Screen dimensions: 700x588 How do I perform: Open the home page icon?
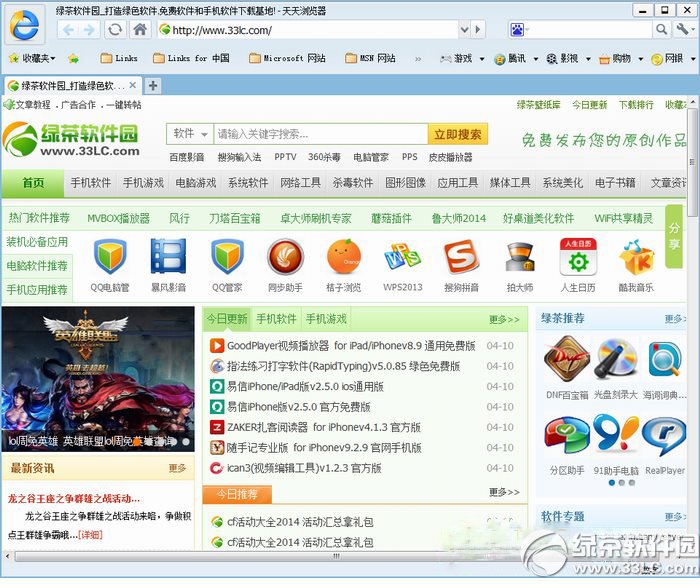click(140, 30)
